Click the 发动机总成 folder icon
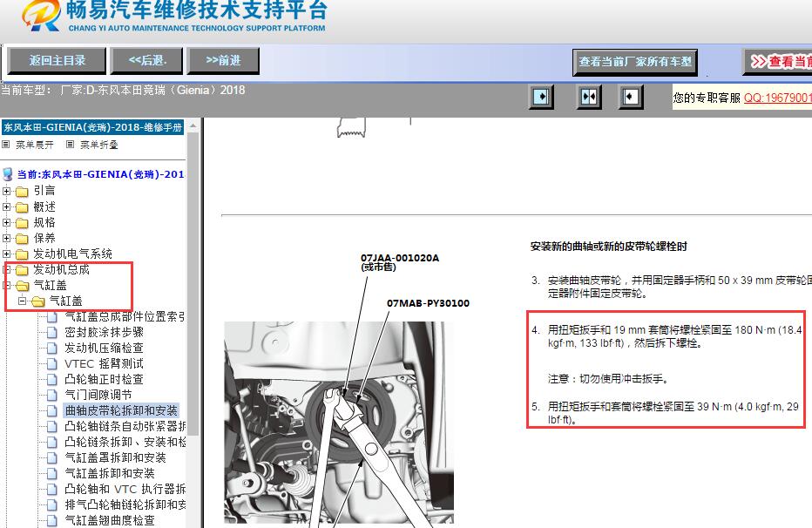Viewport: 812px width, 528px height. pos(22,270)
